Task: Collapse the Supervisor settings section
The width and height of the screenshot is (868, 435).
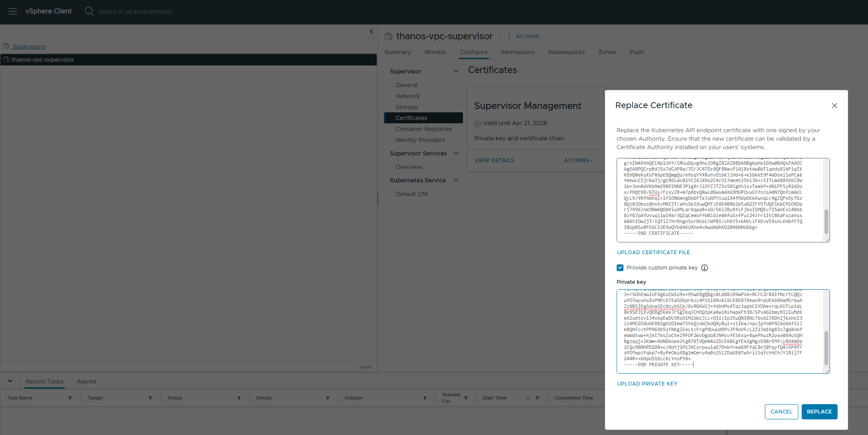Action: (x=456, y=71)
